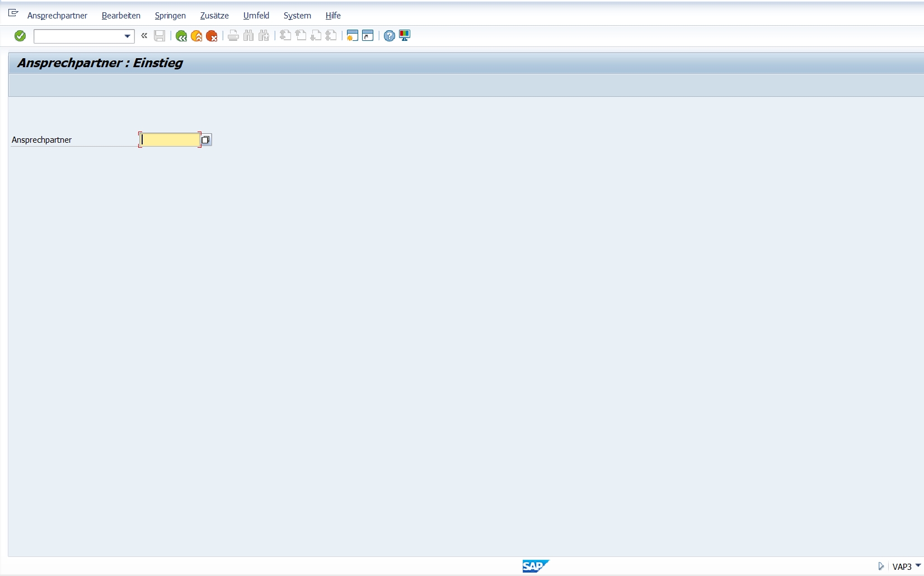This screenshot has width=924, height=576.
Task: Open the System menu
Action: tap(297, 16)
